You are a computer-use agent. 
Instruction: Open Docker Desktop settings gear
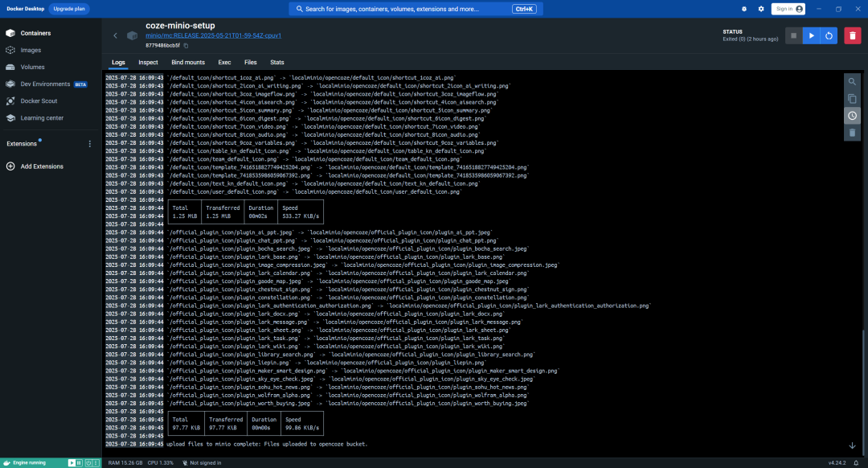click(761, 9)
